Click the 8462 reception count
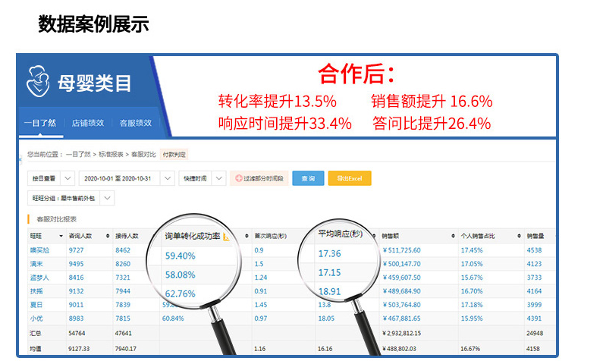Image resolution: width=603 pixels, height=364 pixels. (123, 250)
